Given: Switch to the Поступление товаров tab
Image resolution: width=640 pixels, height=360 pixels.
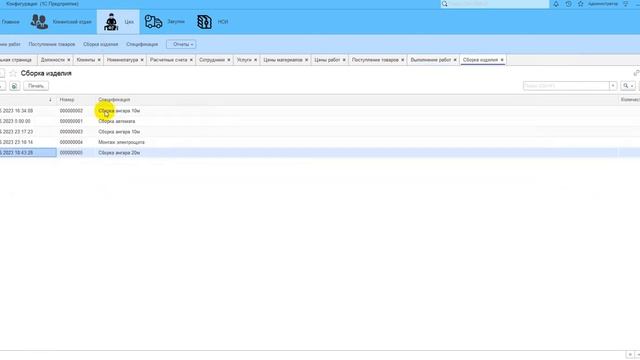Looking at the screenshot, I should coord(375,60).
